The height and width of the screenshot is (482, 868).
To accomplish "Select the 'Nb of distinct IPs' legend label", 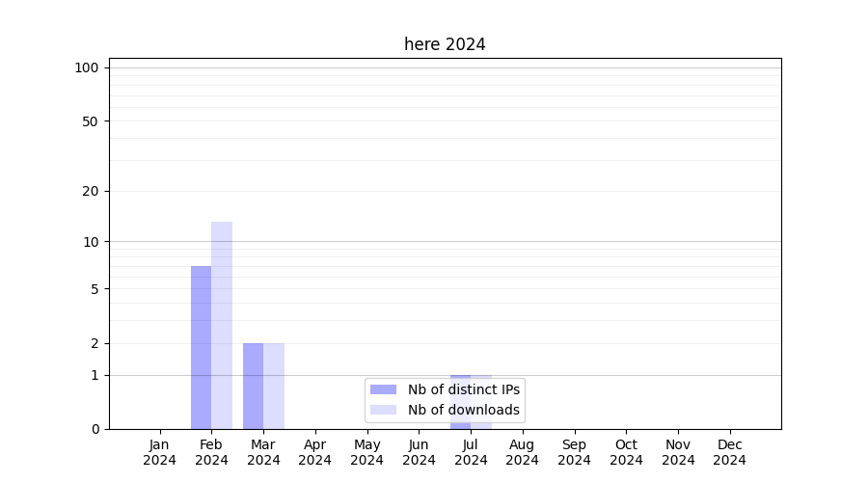I will coord(464,389).
